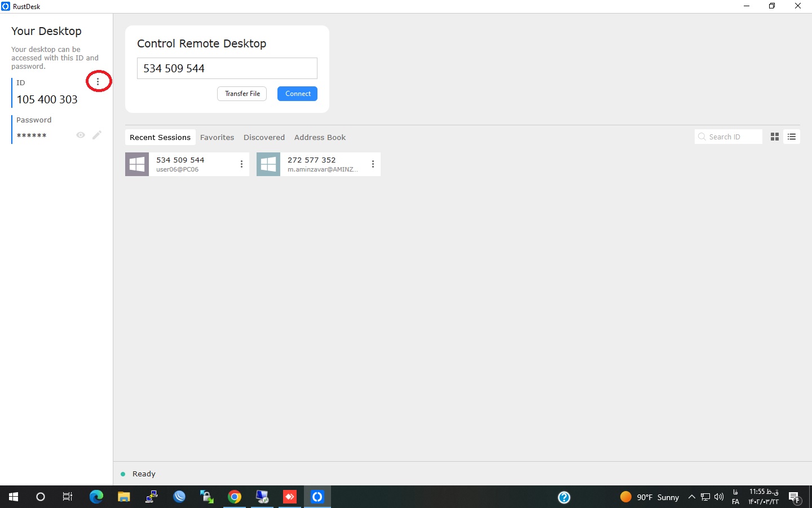
Task: Open Google Chrome from the taskbar
Action: (235, 497)
